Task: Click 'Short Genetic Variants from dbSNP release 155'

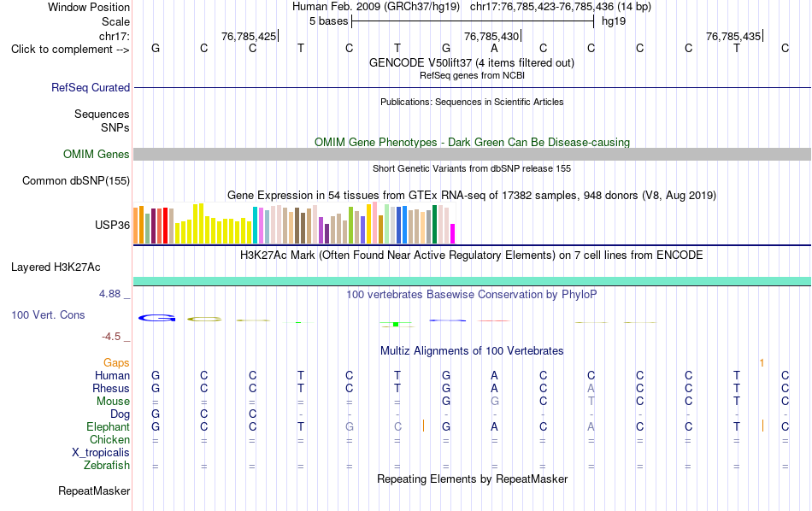Action: pos(472,168)
